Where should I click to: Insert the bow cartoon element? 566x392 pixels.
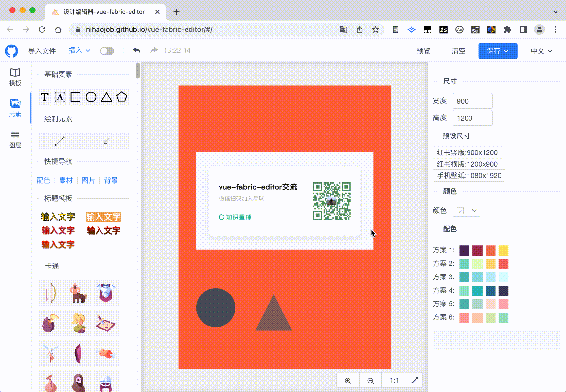51,293
